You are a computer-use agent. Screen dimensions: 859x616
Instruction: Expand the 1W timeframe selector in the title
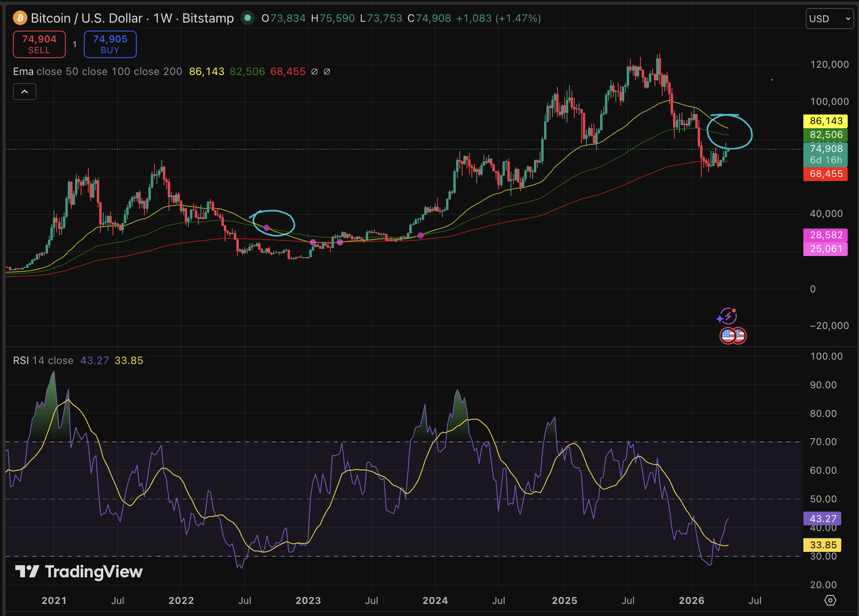pyautogui.click(x=163, y=18)
